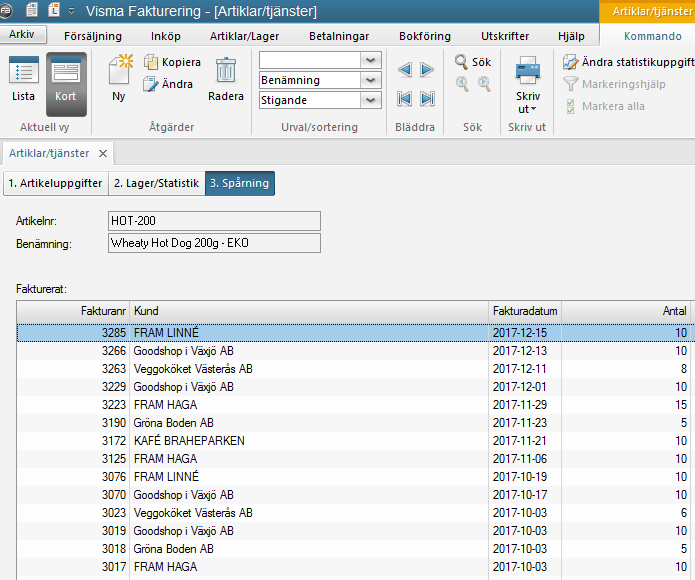Click the Ny (new article) icon
Viewport: 695px width, 580px height.
(119, 74)
